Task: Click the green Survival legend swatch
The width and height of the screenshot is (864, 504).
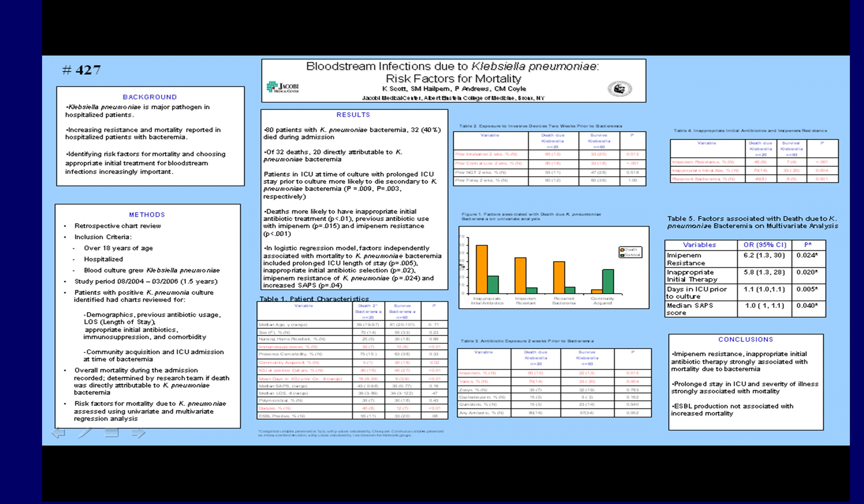Action: coord(622,255)
